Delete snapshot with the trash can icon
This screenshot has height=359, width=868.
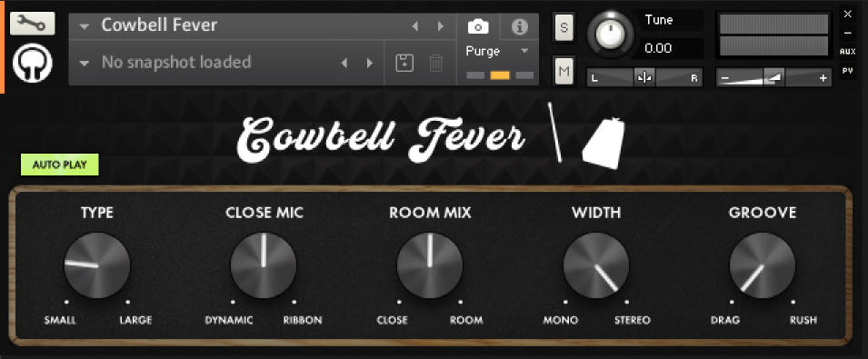[x=436, y=63]
